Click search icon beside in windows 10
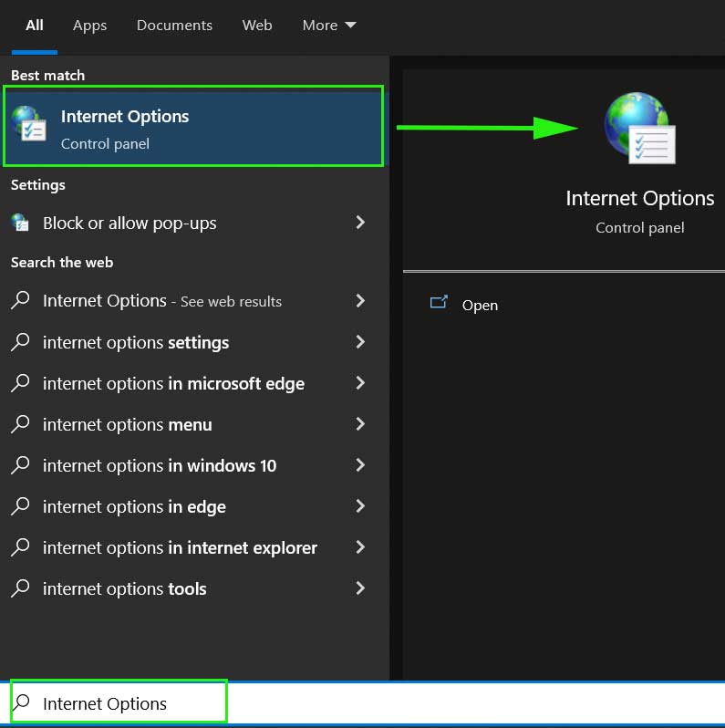The width and height of the screenshot is (725, 728). coord(20,464)
